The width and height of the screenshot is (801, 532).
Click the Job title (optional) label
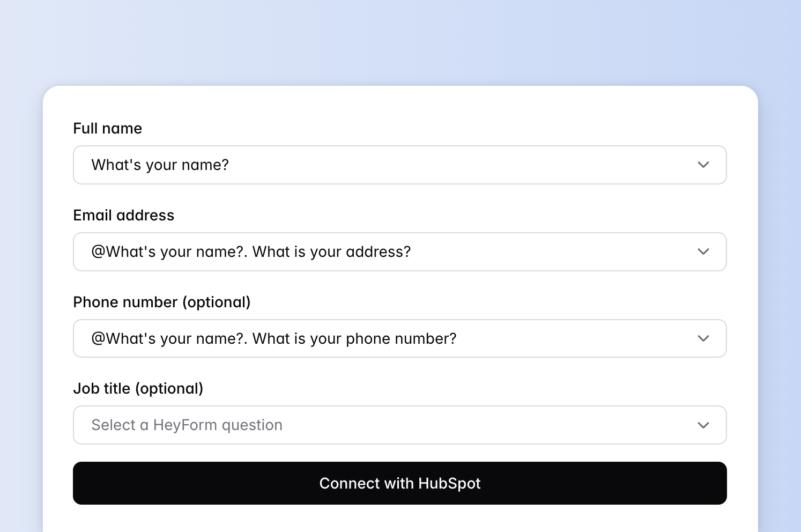click(138, 388)
